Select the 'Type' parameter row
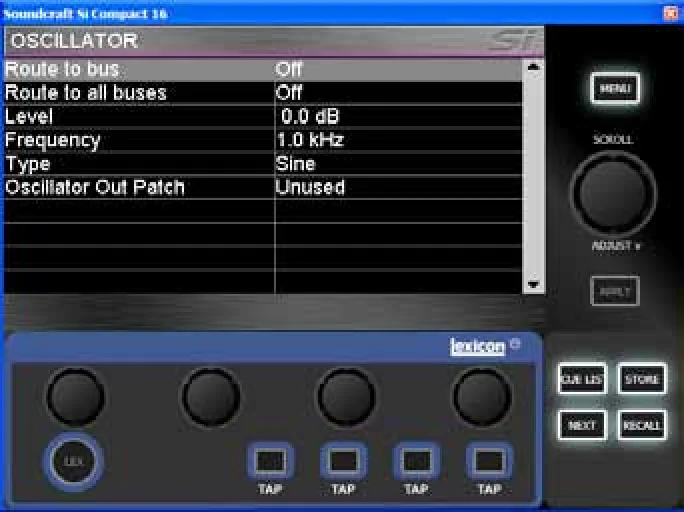This screenshot has width=684, height=512. pyautogui.click(x=263, y=164)
